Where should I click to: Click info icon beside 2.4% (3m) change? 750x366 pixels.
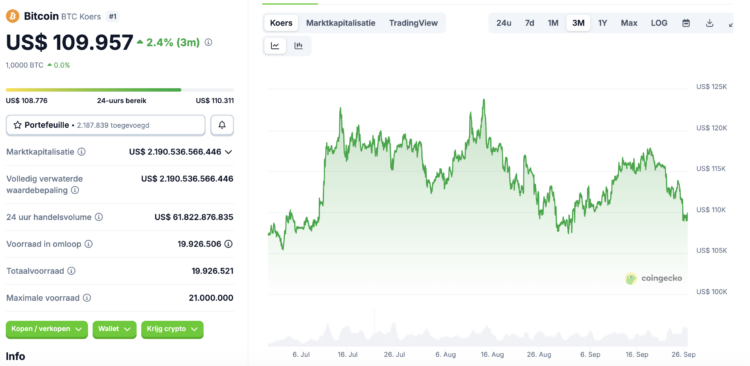208,43
